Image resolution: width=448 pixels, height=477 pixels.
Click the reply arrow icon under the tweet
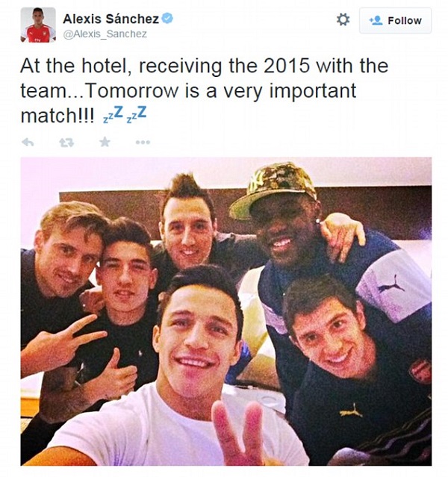tap(28, 142)
